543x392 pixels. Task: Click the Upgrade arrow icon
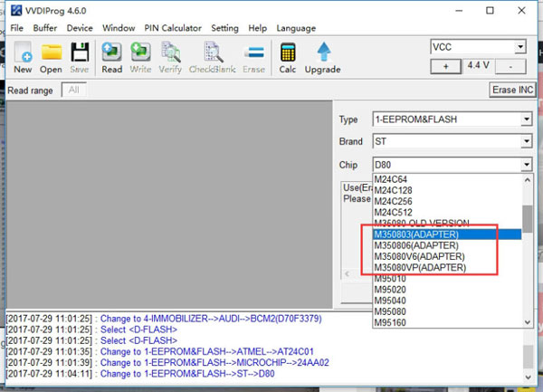[322, 58]
